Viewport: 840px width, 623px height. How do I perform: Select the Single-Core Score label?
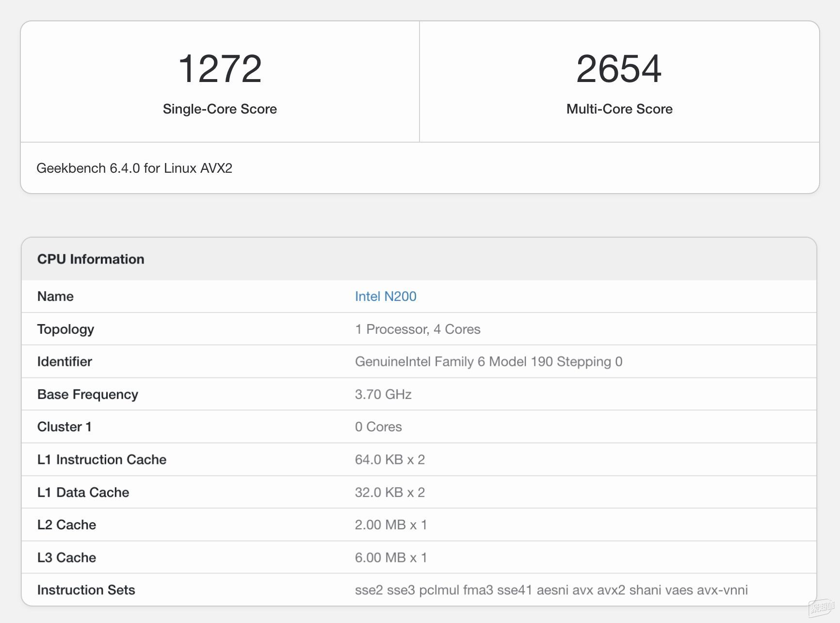(x=220, y=109)
